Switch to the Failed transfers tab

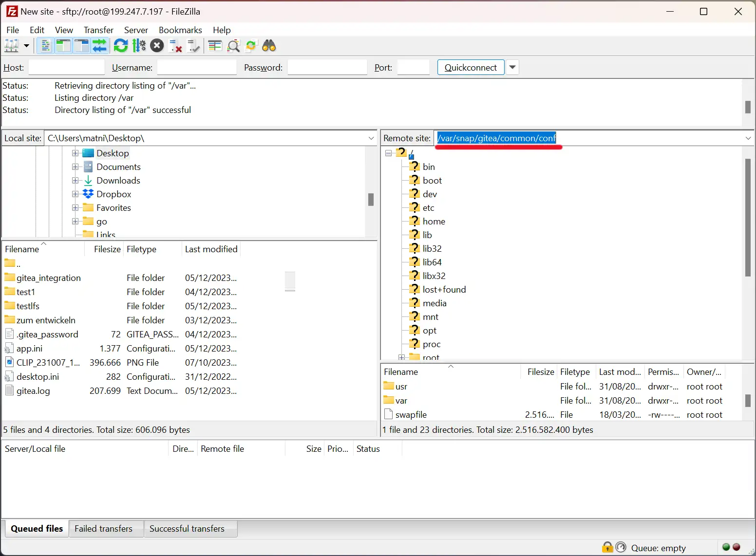pos(104,528)
